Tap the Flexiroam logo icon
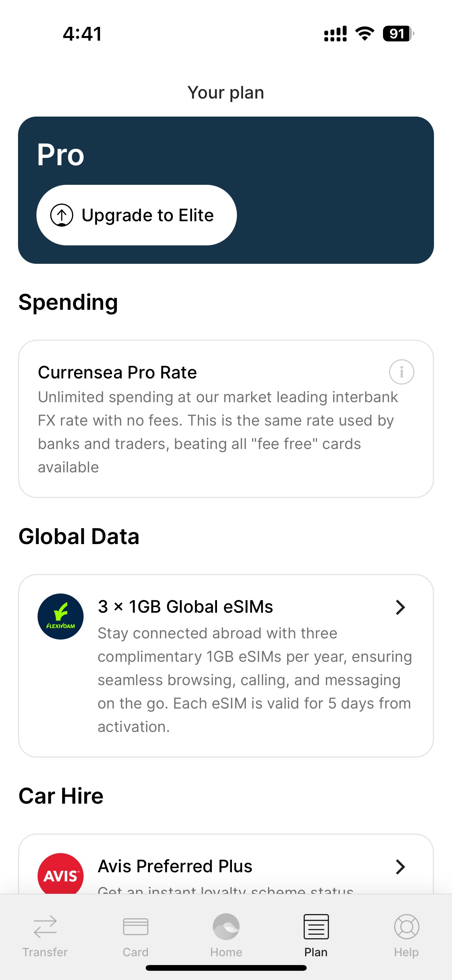The image size is (452, 980). tap(61, 616)
